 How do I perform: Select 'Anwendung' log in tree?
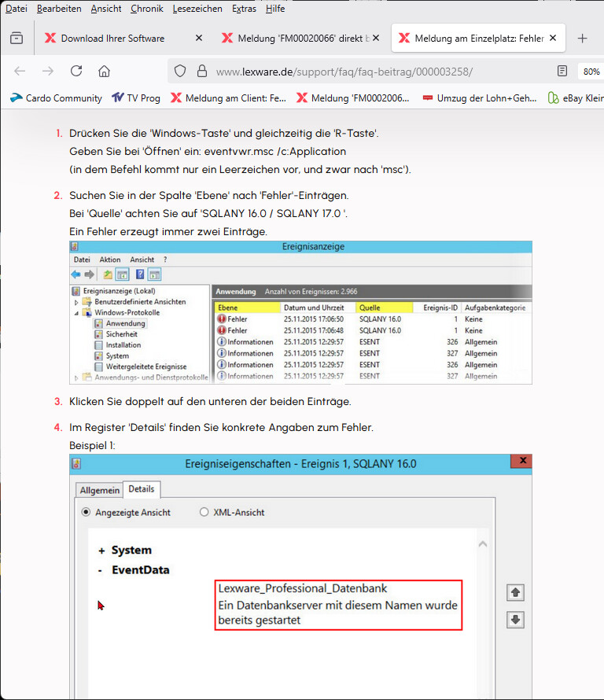coord(120,323)
